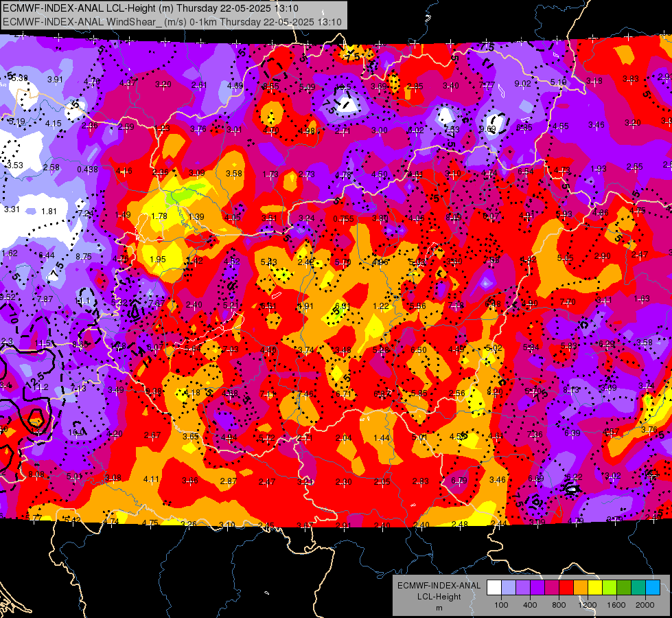Viewport: 672px width, 618px height.
Task: Click the 2000 legend scale label
Action: [x=645, y=605]
